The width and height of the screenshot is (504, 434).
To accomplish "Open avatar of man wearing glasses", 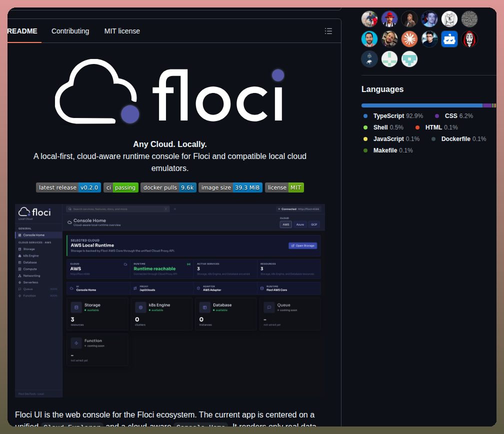I will click(x=429, y=39).
